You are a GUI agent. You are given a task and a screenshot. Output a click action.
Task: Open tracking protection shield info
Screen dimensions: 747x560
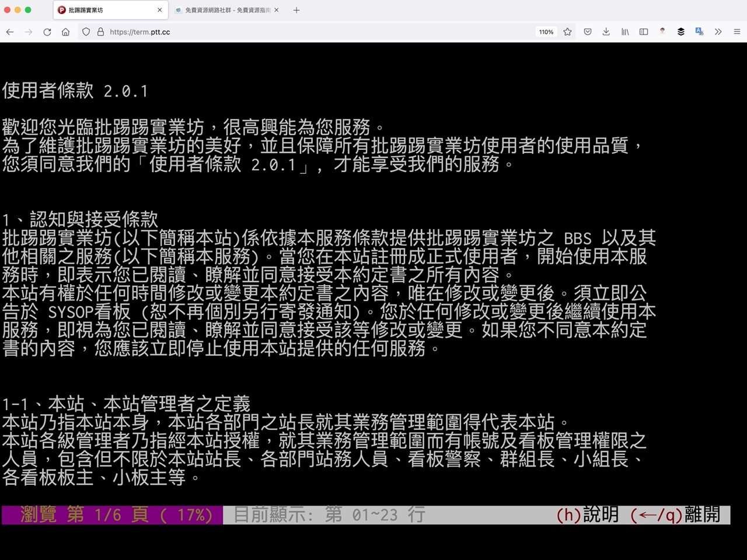[86, 32]
